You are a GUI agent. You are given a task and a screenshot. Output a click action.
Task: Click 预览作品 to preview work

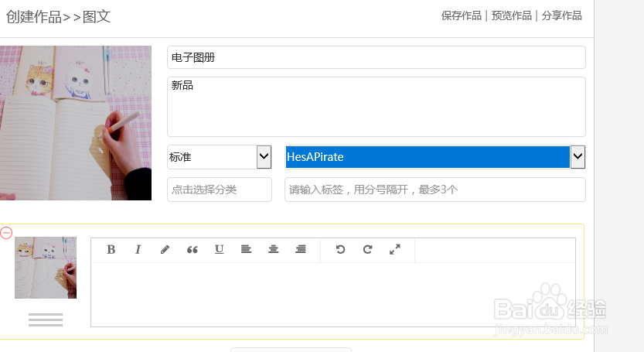[511, 15]
